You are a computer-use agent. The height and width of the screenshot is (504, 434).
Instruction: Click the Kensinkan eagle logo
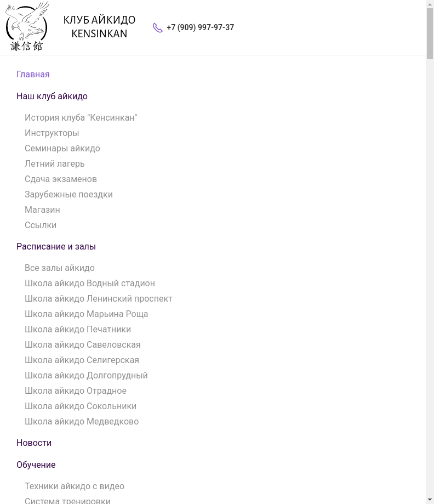pyautogui.click(x=27, y=27)
